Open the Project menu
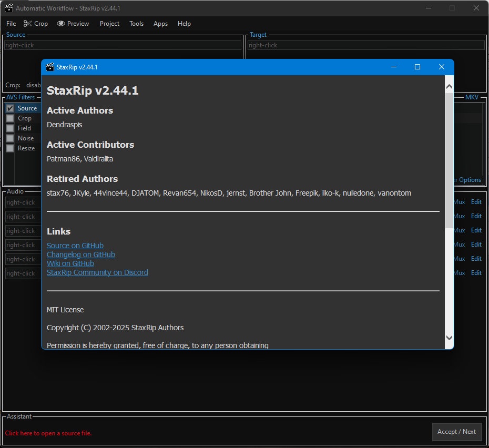489x448 pixels. 109,24
